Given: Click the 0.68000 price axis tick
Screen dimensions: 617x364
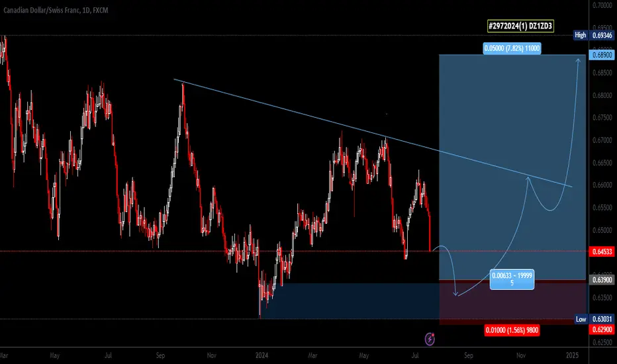Looking at the screenshot, I should [x=602, y=95].
